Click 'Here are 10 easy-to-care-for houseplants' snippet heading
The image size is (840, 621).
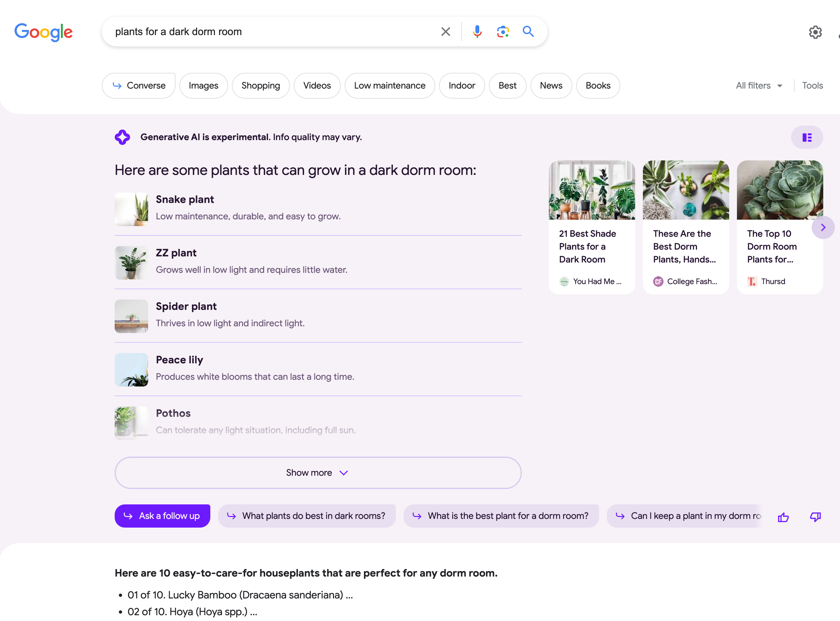pyautogui.click(x=306, y=573)
